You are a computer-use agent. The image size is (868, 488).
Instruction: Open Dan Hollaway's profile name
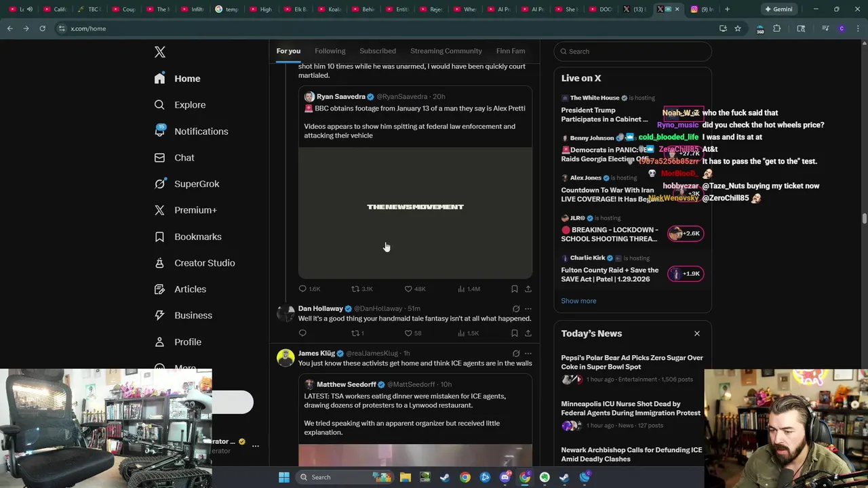point(321,308)
